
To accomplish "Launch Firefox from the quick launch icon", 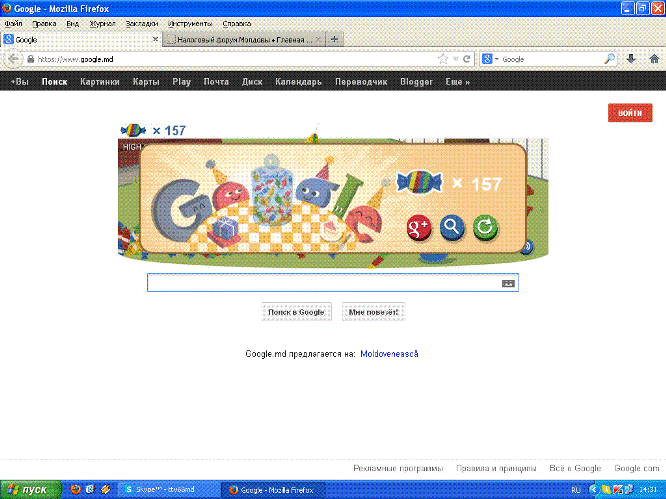I will (x=75, y=490).
